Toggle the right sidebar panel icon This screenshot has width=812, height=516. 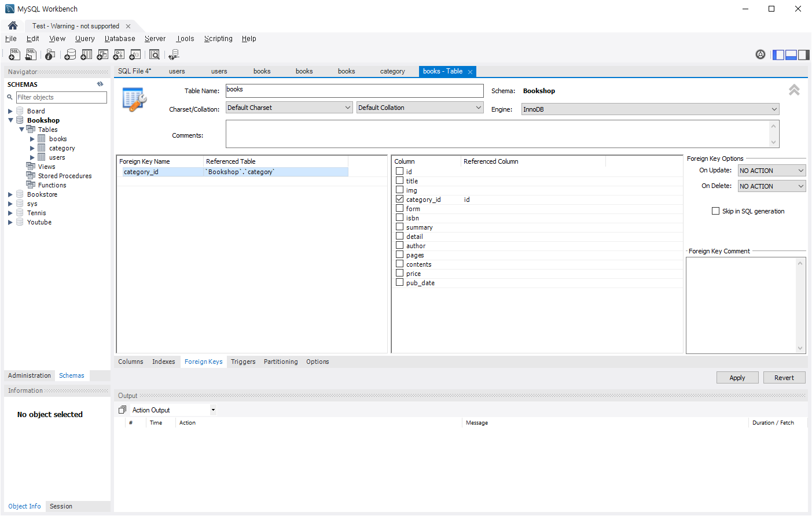pyautogui.click(x=804, y=54)
